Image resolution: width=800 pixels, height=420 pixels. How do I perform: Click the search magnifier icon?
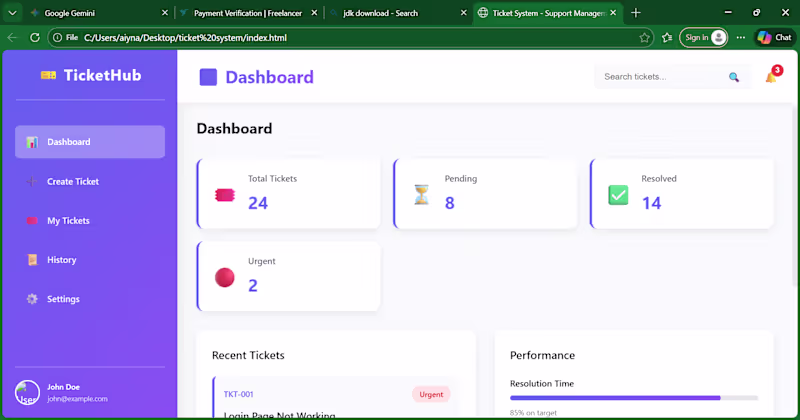click(x=734, y=77)
